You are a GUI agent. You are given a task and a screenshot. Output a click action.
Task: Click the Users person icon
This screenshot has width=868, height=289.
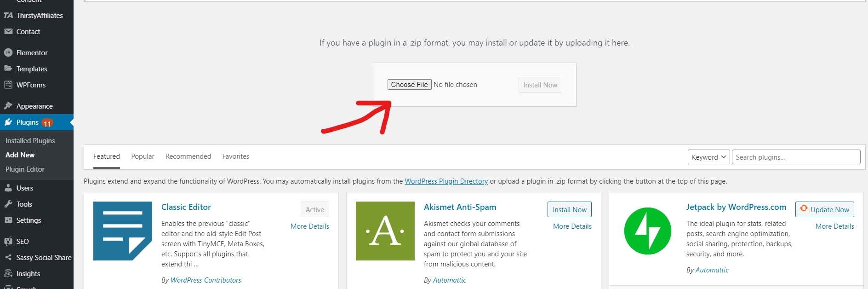pyautogui.click(x=8, y=188)
